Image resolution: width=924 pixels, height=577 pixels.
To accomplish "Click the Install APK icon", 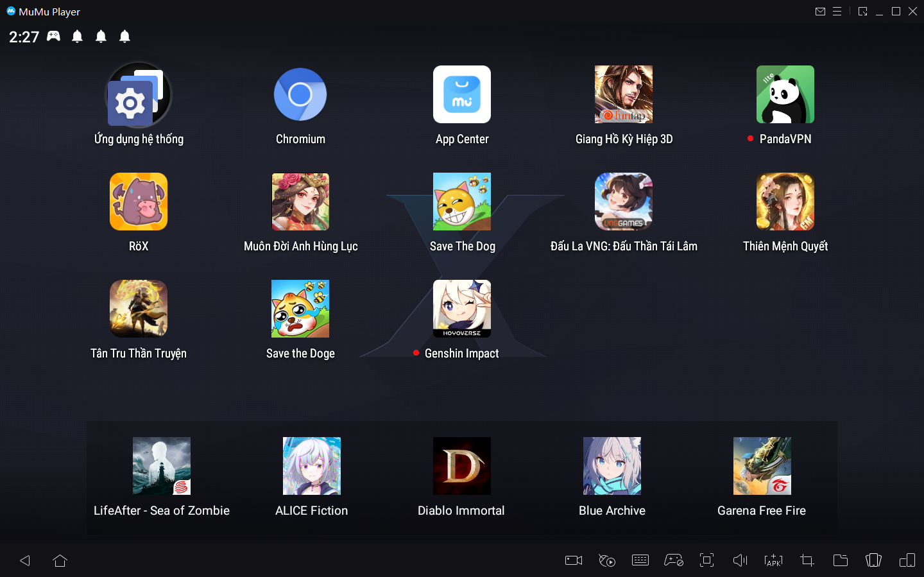I will [773, 560].
